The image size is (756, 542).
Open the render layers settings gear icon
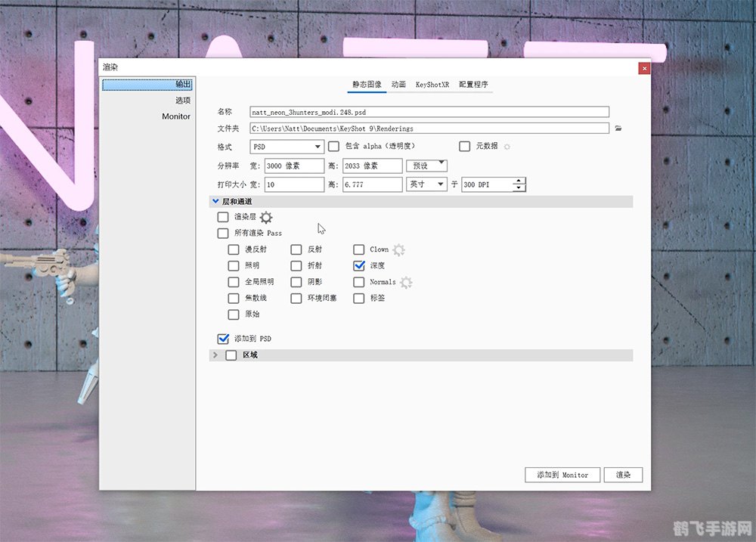(x=265, y=217)
